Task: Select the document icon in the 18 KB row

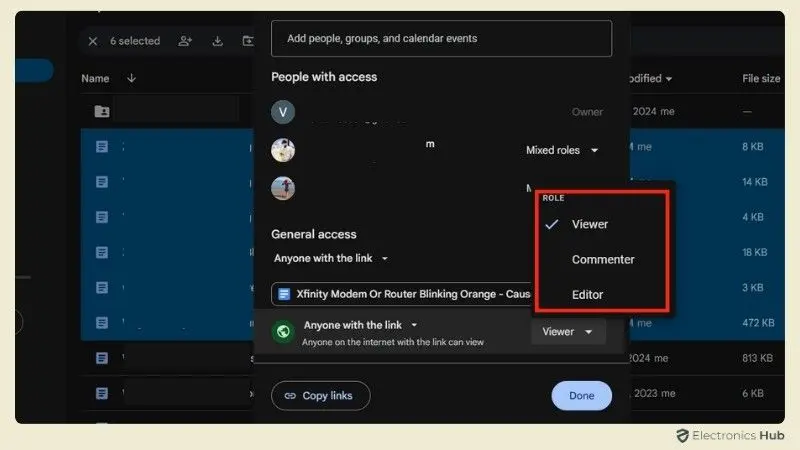Action: 102,252
